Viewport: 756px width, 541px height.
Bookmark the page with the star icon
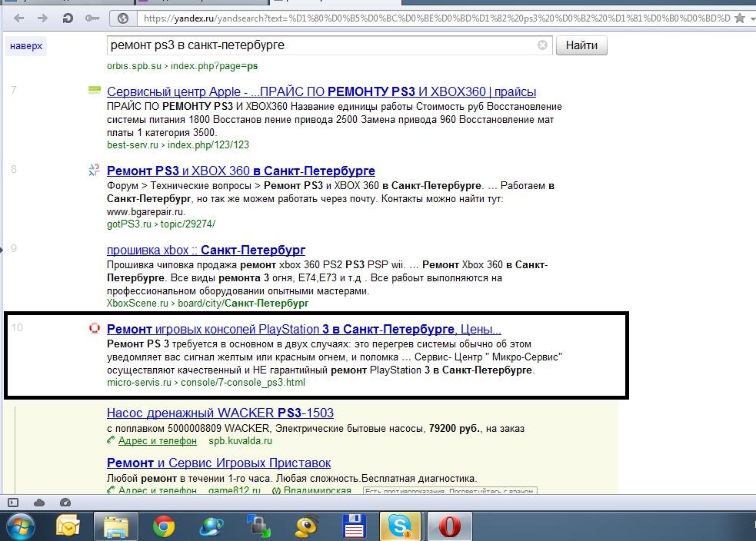(740, 18)
